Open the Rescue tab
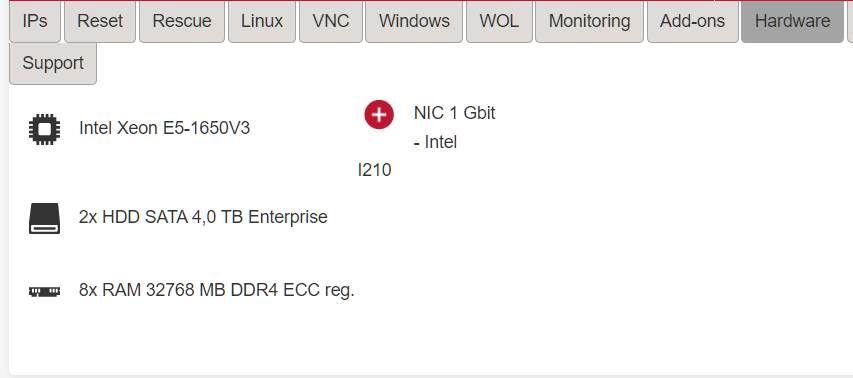 pos(182,21)
